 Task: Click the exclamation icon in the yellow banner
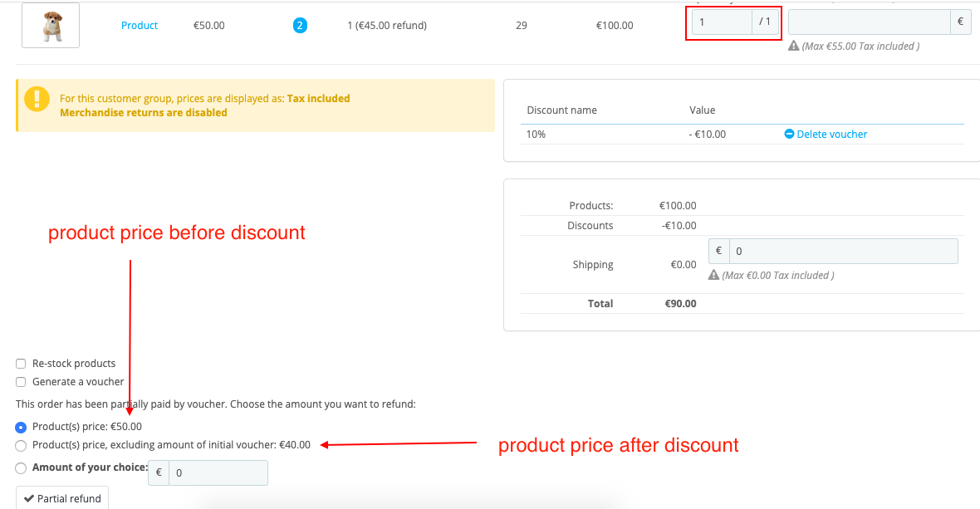(x=37, y=100)
